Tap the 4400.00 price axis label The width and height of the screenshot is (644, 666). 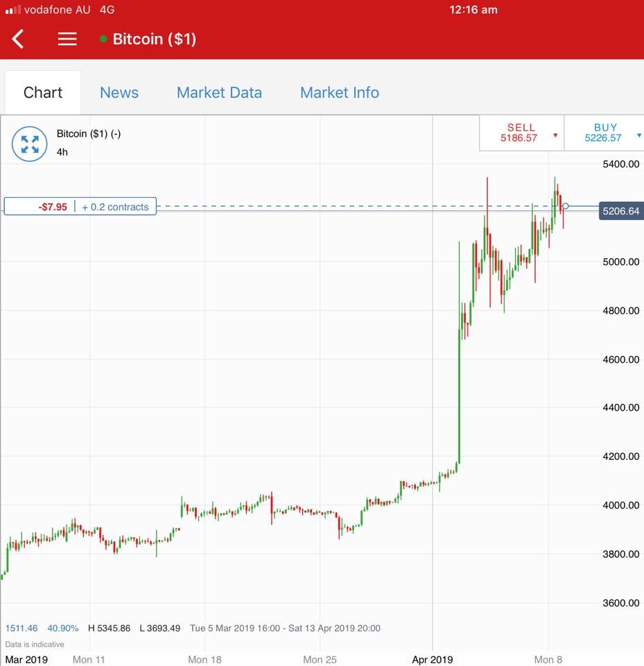point(620,407)
